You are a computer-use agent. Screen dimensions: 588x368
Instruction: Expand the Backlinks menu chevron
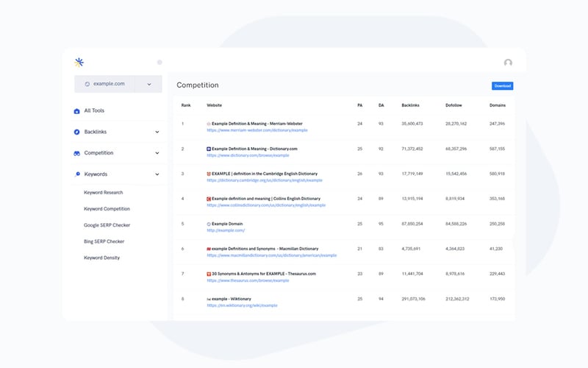pyautogui.click(x=157, y=132)
